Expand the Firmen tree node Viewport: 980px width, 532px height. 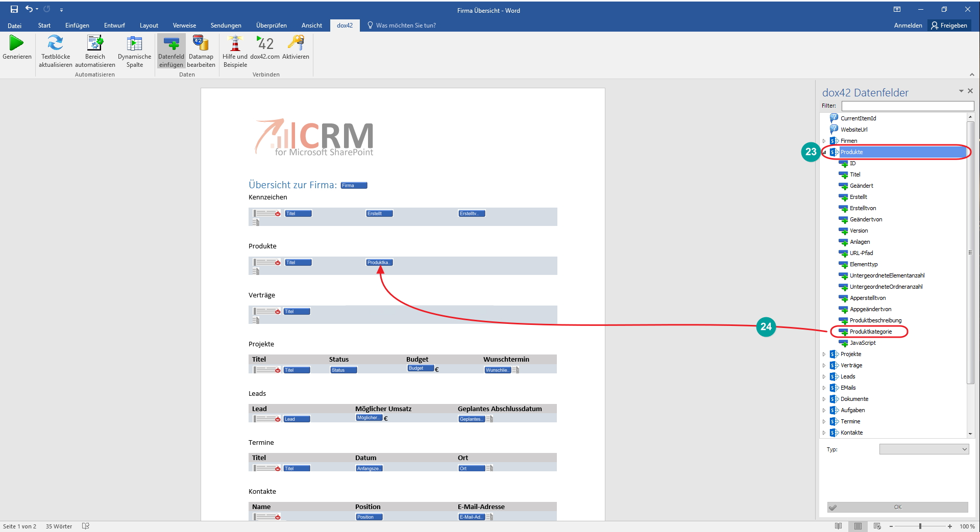coord(824,141)
